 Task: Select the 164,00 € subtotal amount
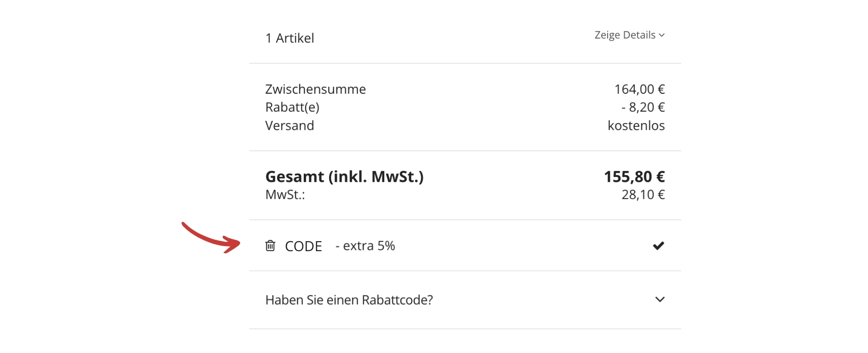(639, 89)
